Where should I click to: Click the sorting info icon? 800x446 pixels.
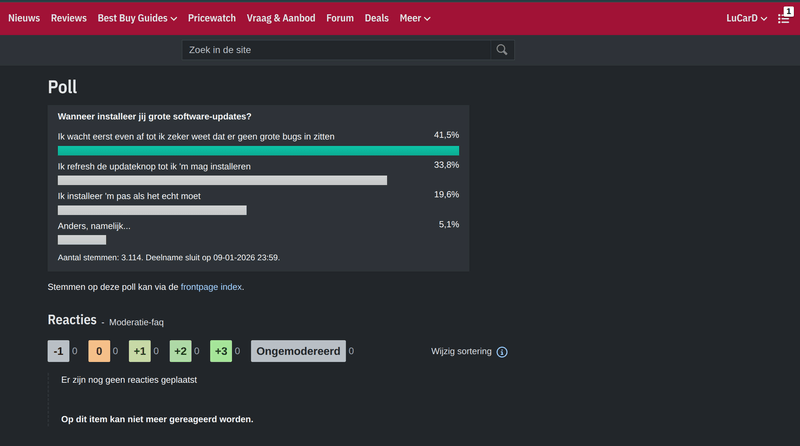point(502,352)
